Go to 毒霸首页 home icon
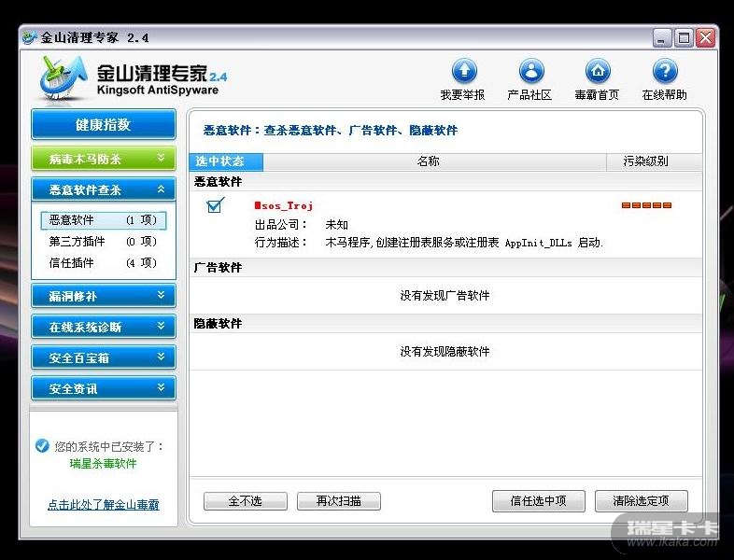The image size is (734, 560). point(598,71)
